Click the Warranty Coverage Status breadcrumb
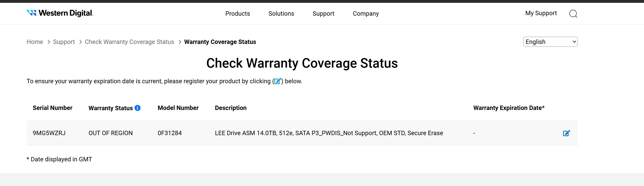Viewport: 644px width, 186px height. click(220, 42)
